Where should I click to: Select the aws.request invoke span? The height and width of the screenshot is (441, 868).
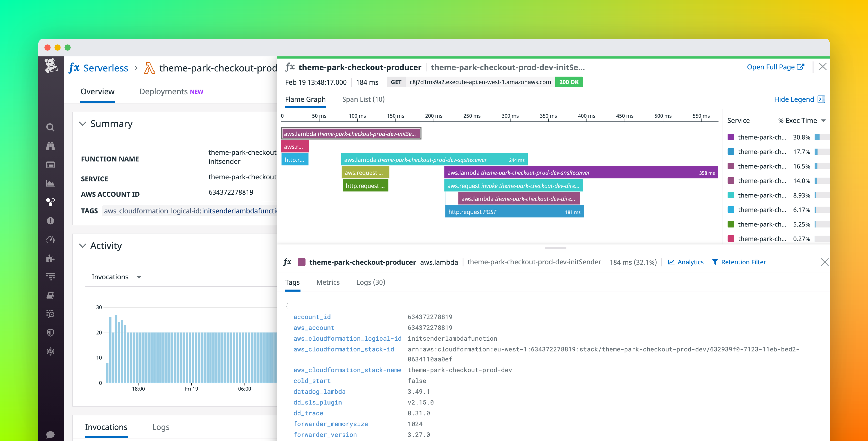tap(513, 186)
